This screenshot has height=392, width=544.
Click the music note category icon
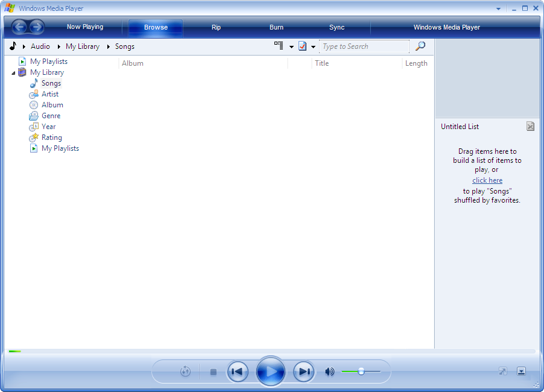click(13, 46)
